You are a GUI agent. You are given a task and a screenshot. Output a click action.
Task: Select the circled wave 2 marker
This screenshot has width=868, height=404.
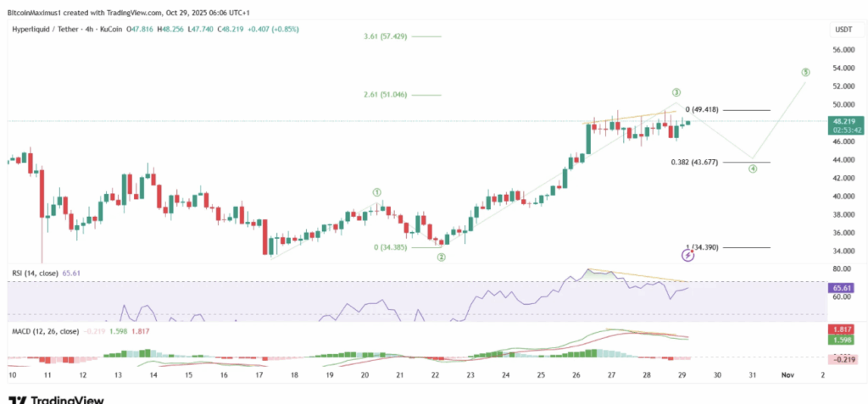pos(442,256)
